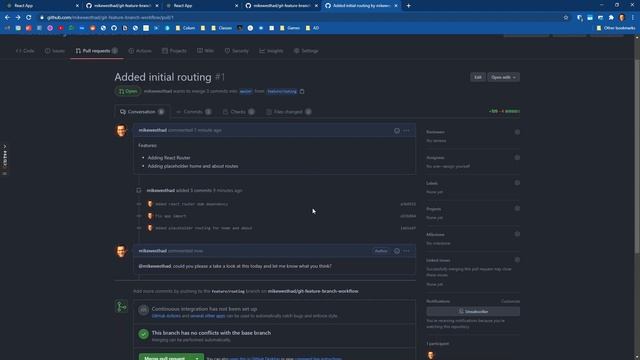Click the address bar URL

(x=110, y=18)
